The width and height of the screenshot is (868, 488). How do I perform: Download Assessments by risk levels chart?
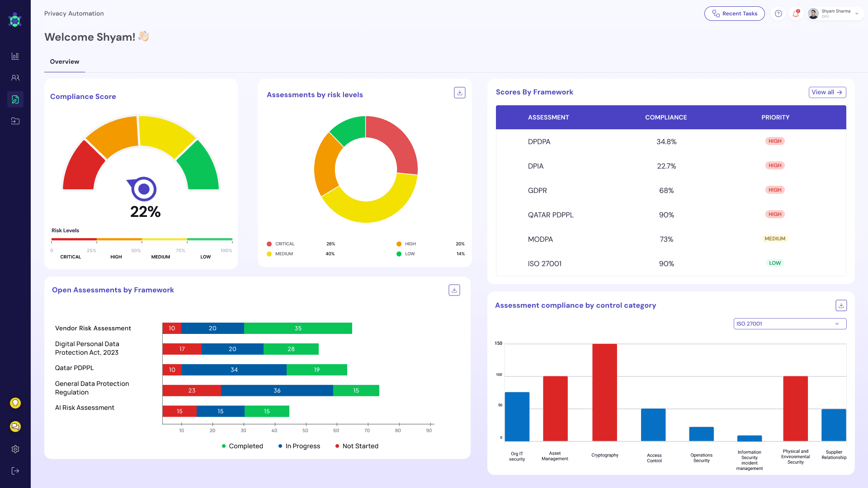(459, 93)
